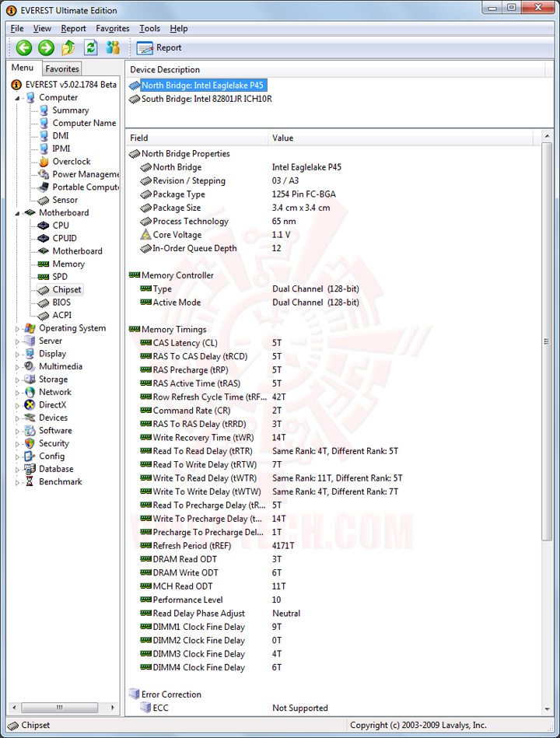
Task: Select the CPUID chip icon
Action: pos(44,238)
